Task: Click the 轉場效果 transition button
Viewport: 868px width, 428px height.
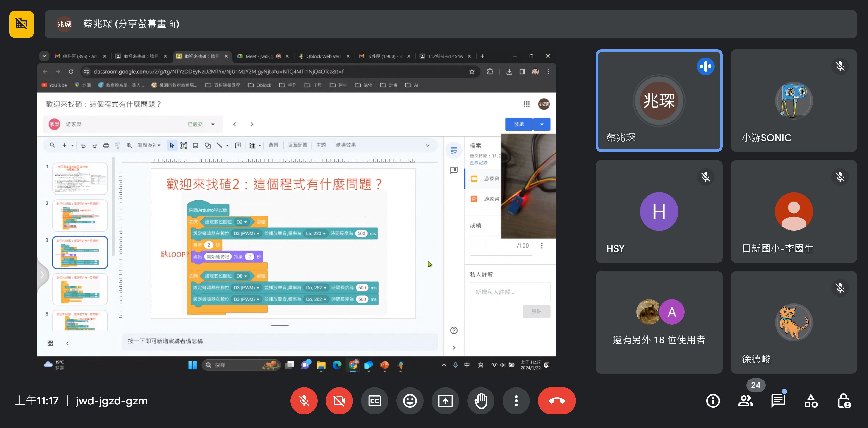Action: point(346,145)
